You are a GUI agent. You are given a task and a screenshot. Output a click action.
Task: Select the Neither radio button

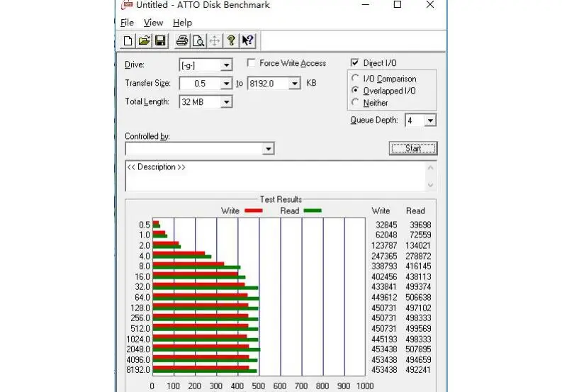[x=355, y=102]
